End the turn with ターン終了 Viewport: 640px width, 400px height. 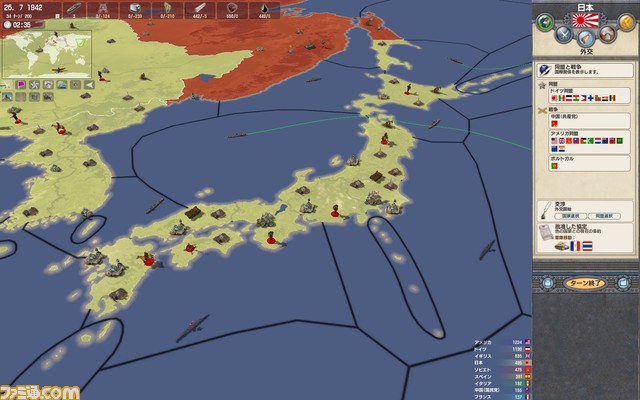click(x=585, y=283)
